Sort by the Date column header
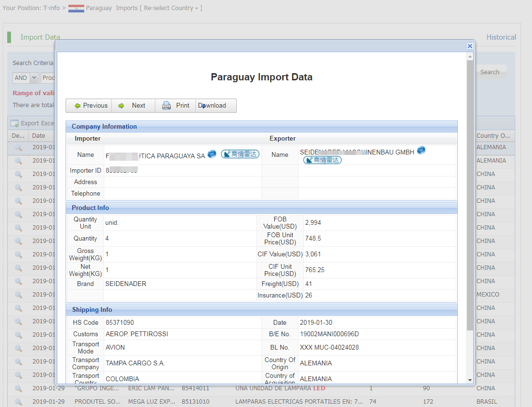 pos(39,136)
